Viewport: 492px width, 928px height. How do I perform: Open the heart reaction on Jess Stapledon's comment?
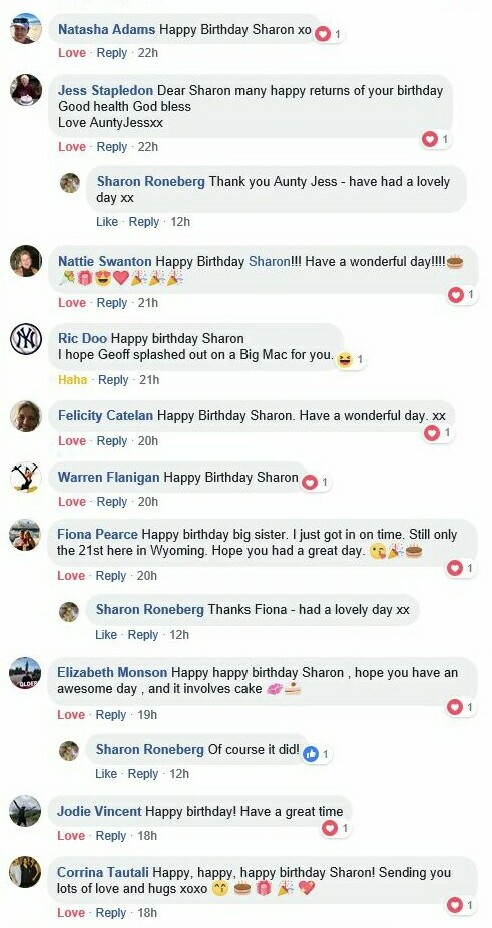(436, 140)
